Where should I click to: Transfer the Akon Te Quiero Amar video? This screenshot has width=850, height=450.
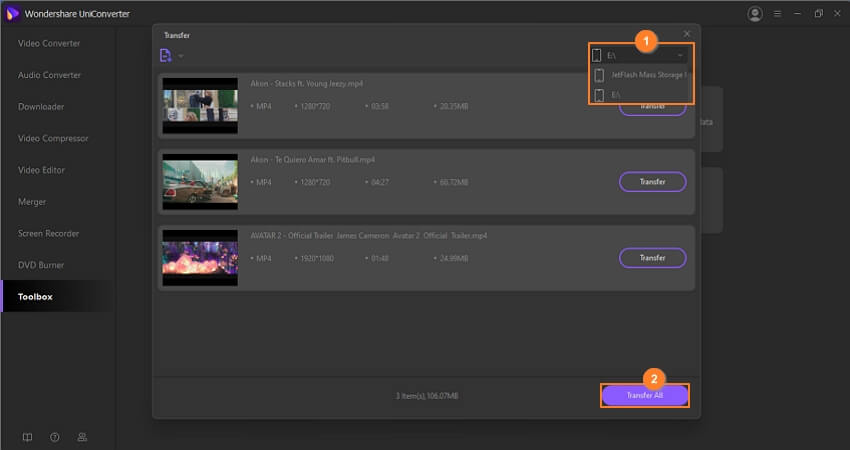click(653, 182)
